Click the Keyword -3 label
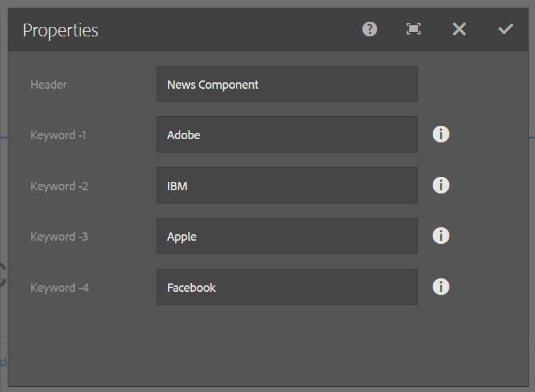This screenshot has width=535, height=392. pyautogui.click(x=59, y=237)
